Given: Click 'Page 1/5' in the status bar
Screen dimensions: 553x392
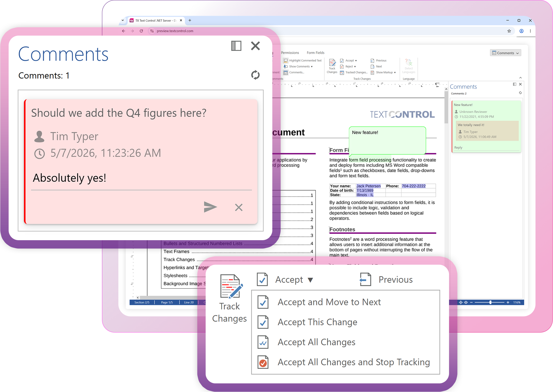Looking at the screenshot, I should pos(167,302).
